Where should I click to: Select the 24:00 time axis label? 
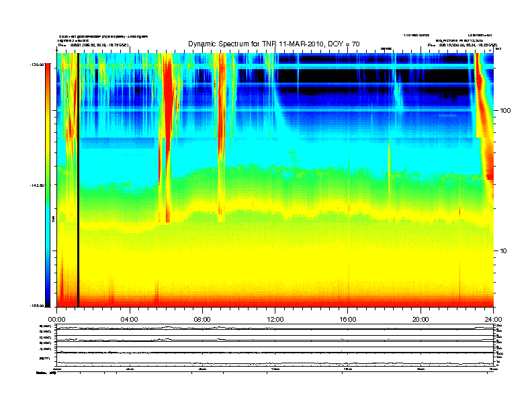493,320
